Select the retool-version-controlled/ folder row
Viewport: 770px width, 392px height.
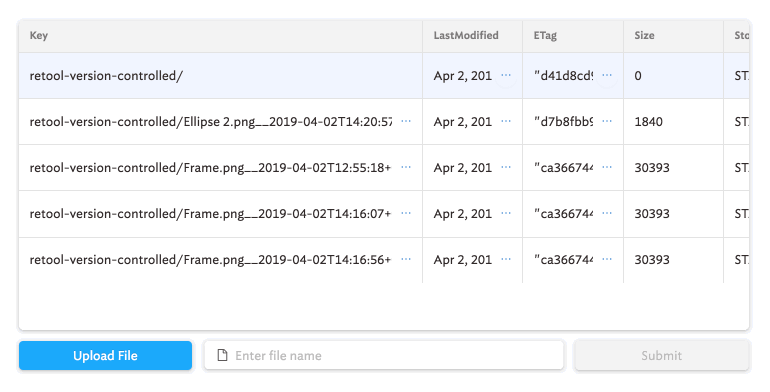384,76
